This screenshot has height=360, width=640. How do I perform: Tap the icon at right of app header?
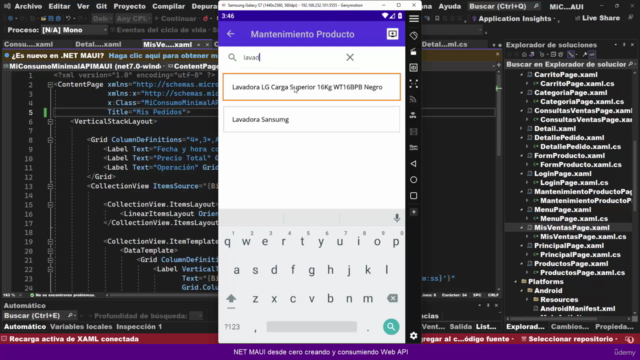coord(392,34)
